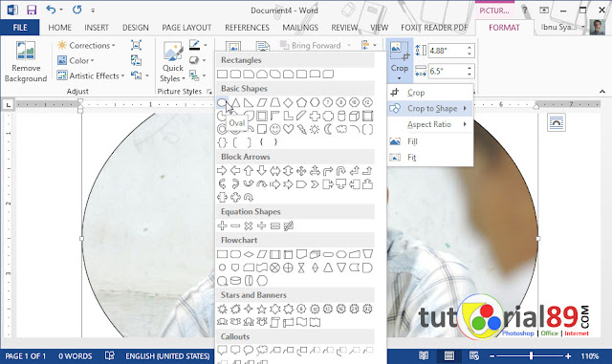
Task: Select the Rounded Rectangle shape
Action: click(x=235, y=75)
